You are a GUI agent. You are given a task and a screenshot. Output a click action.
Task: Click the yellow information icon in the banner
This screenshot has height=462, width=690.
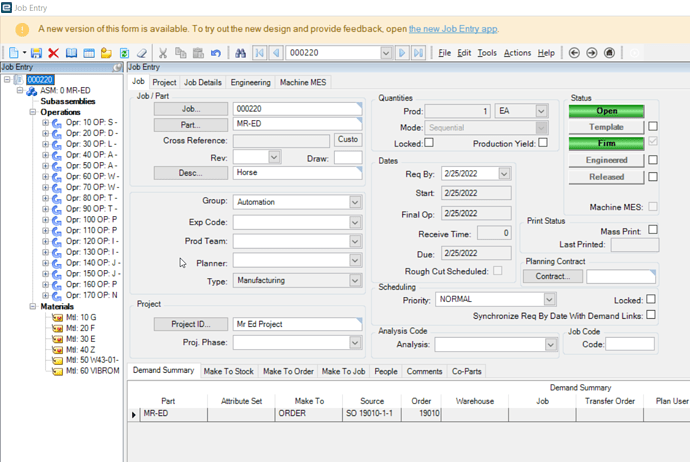click(x=22, y=29)
